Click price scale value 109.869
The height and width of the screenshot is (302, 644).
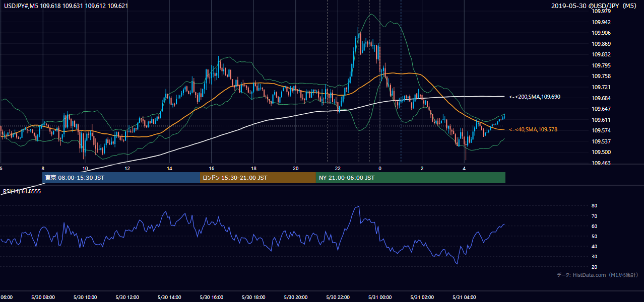[x=601, y=44]
